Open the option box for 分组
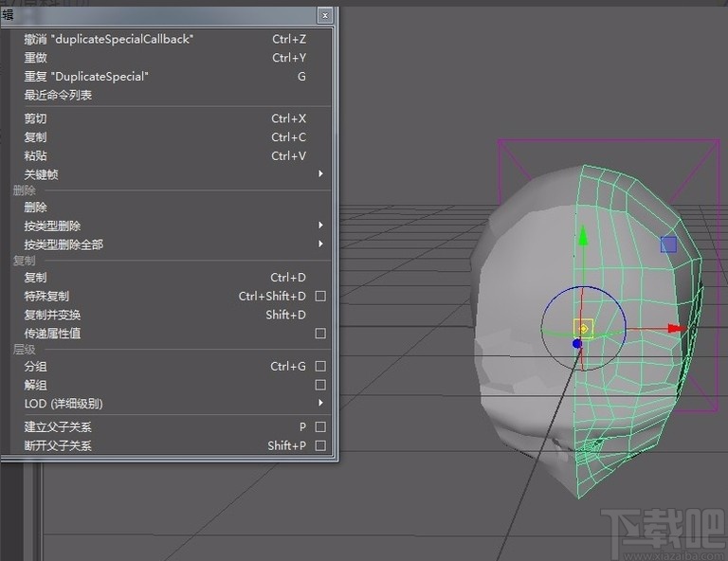 tap(320, 367)
